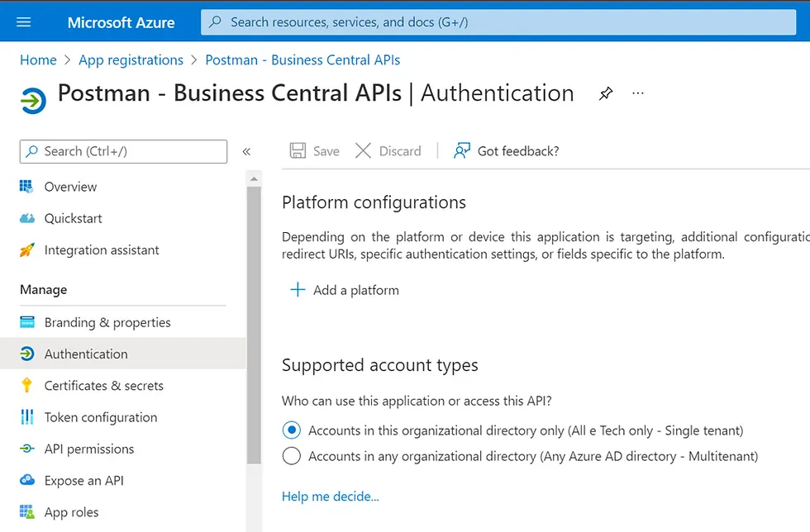Open Expose an API menu item
This screenshot has width=810, height=532.
[x=83, y=481]
